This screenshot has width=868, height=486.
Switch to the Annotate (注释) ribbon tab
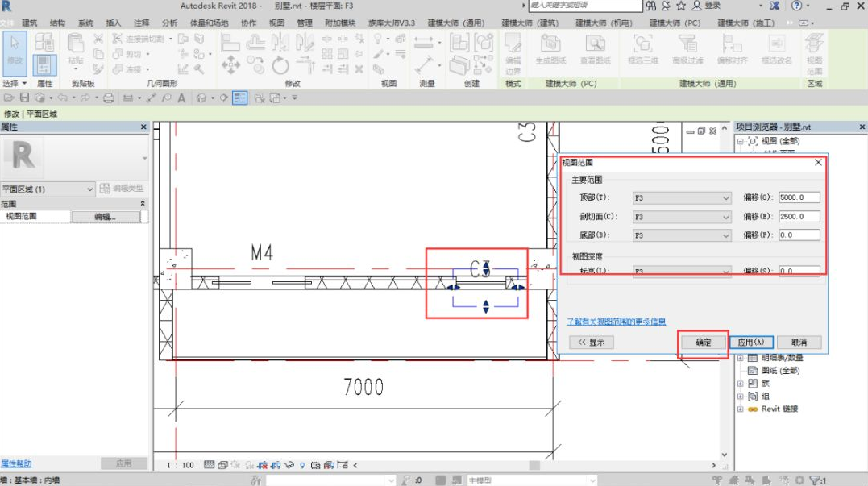[x=141, y=23]
